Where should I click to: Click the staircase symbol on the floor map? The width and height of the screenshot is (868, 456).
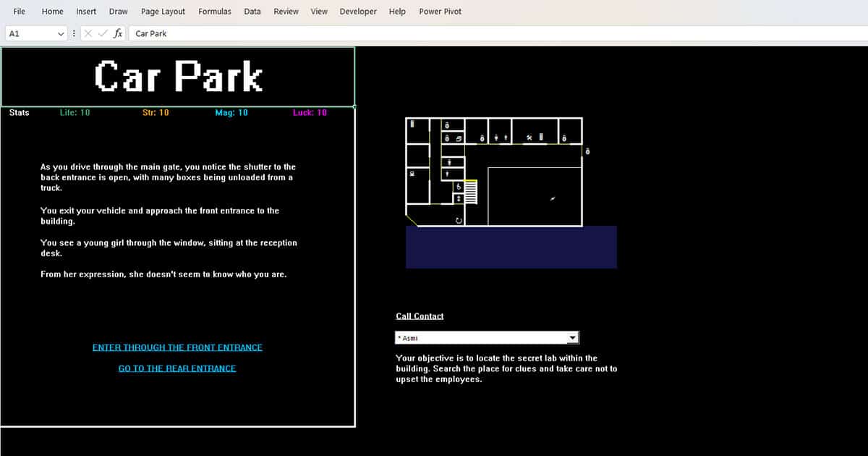(x=470, y=192)
